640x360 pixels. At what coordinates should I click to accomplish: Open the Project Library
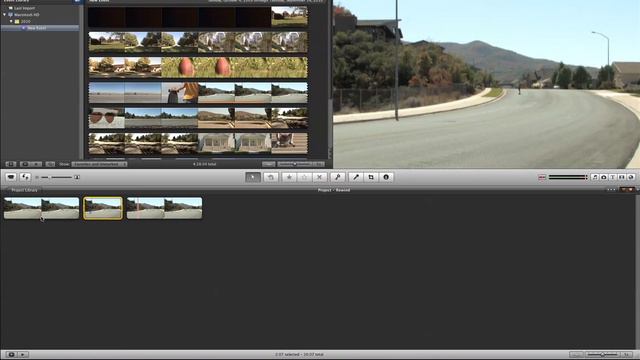24,190
